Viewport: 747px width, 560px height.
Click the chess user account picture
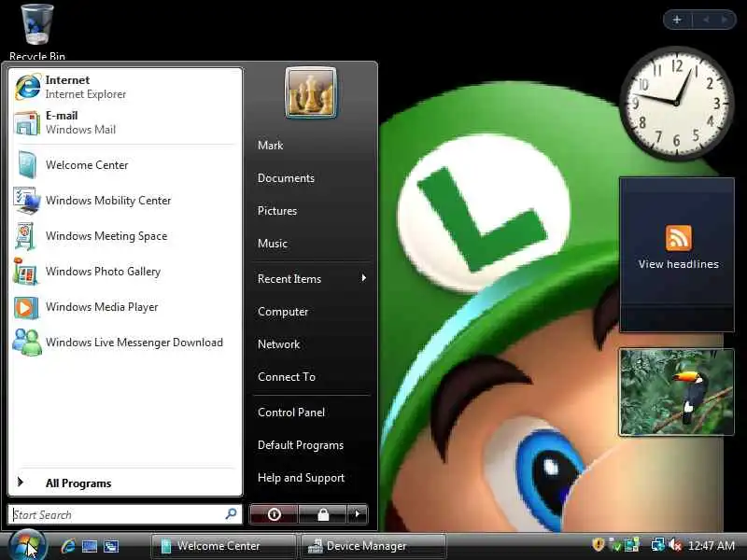tap(311, 92)
